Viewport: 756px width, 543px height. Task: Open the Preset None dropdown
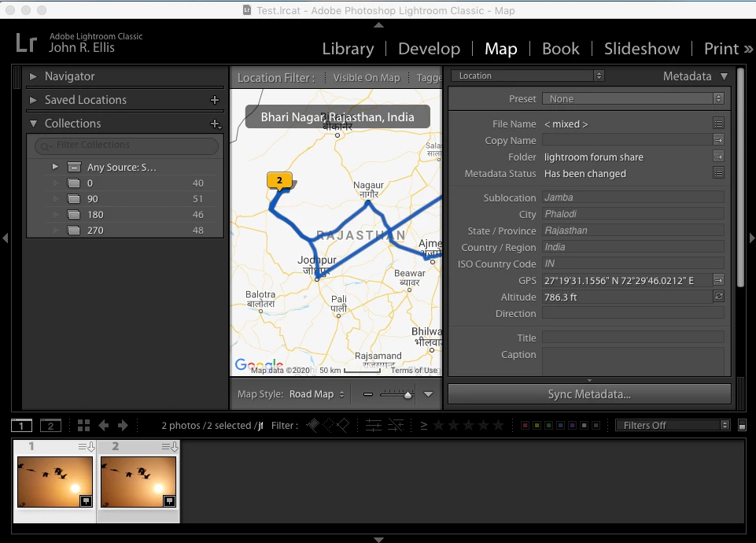[x=633, y=99]
